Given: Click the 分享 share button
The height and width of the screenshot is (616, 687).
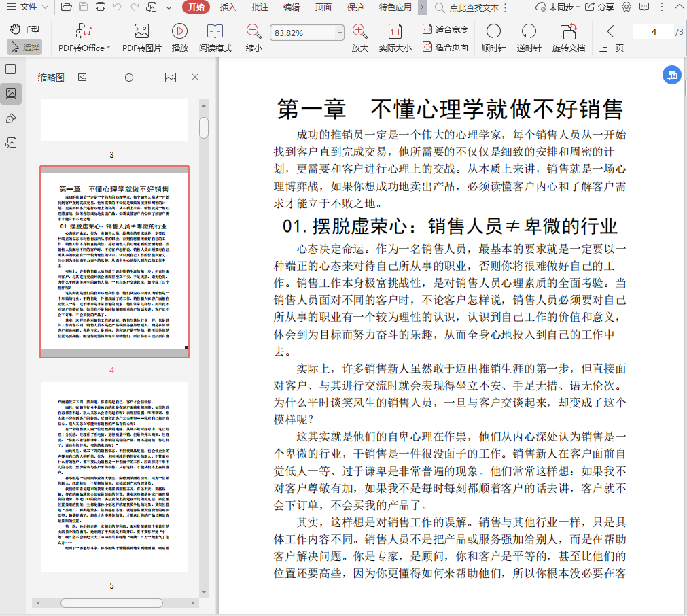Looking at the screenshot, I should pos(581,7).
